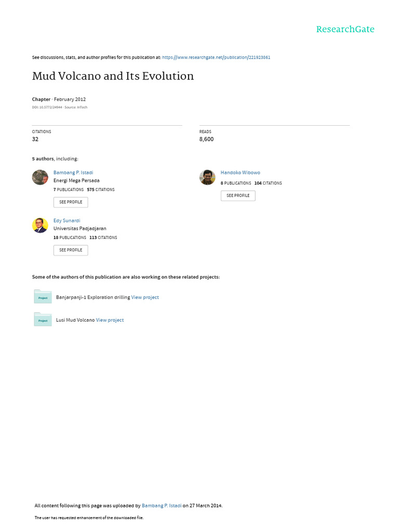The image size is (399, 532).
Task: View the Banjarpanji-1 Exploration drilling project
Action: click(x=145, y=297)
